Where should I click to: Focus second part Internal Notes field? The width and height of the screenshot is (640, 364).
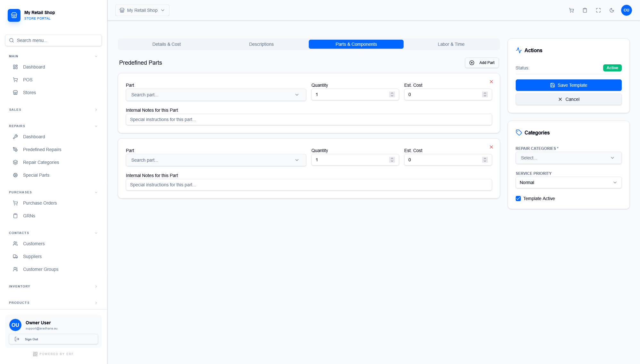coord(309,185)
